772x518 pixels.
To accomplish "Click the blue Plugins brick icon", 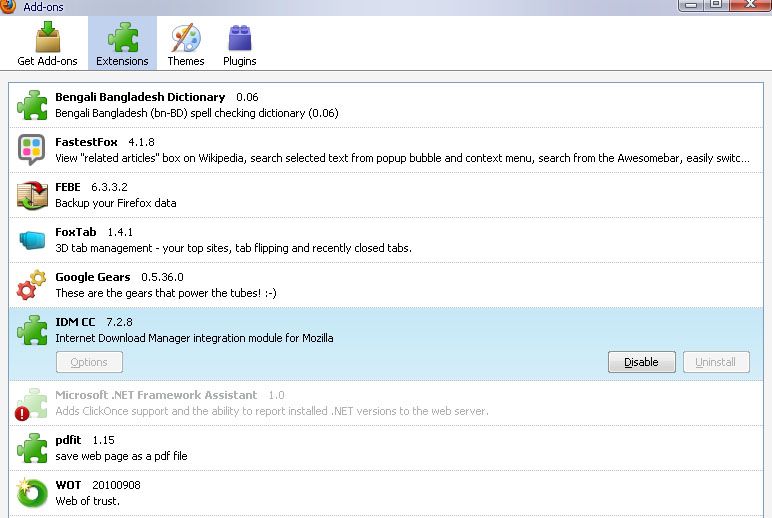I will pyautogui.click(x=240, y=37).
